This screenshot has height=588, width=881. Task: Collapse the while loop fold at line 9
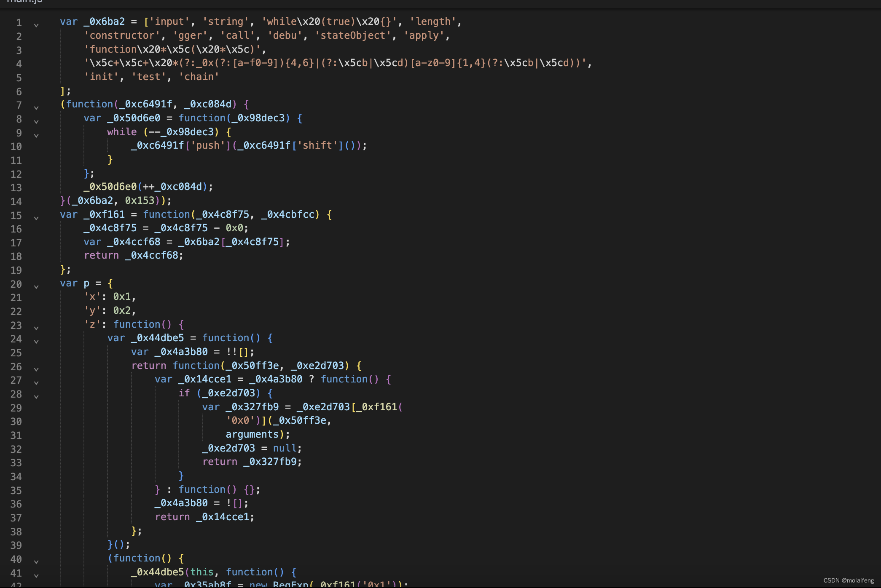36,136
